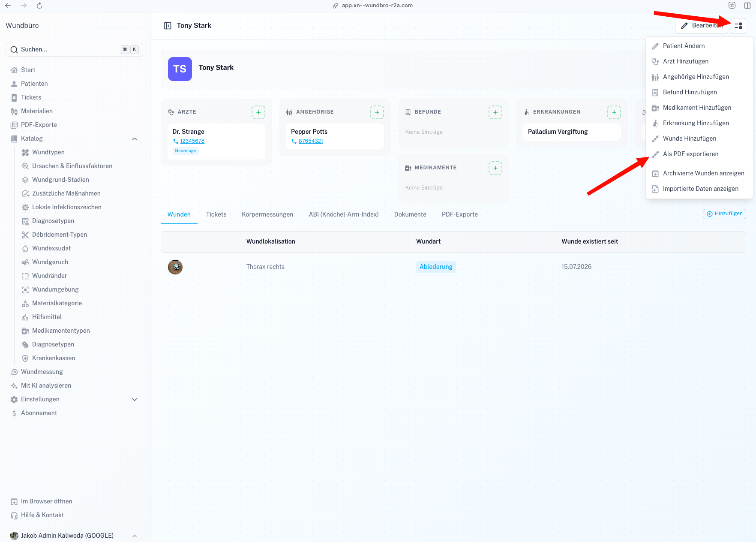
Task: Click the plus icon in the Befunde card
Action: [495, 112]
